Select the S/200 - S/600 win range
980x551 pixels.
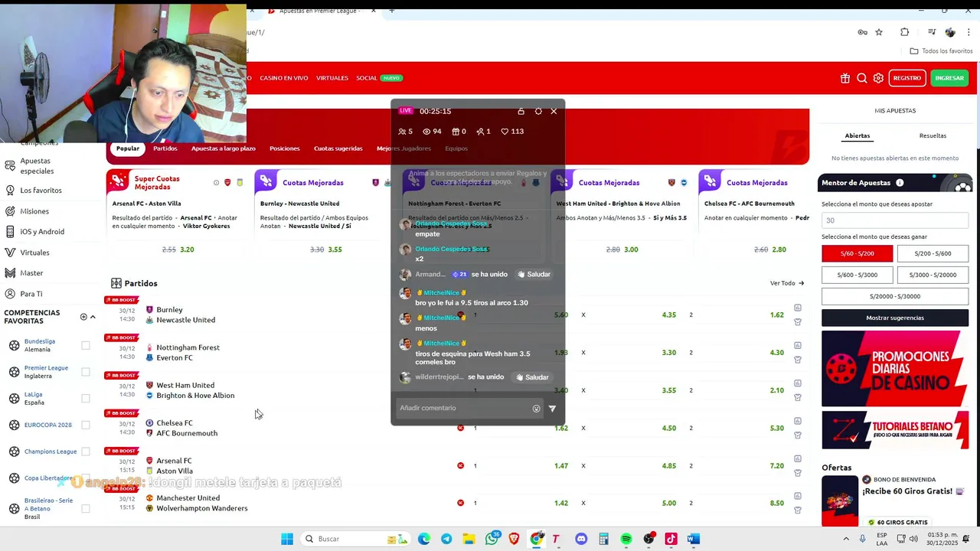pyautogui.click(x=933, y=253)
